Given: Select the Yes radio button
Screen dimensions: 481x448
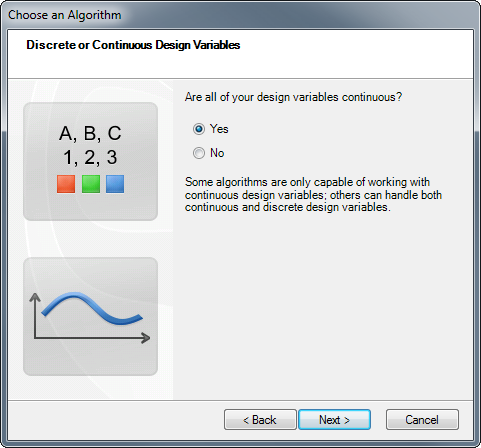Looking at the screenshot, I should (x=199, y=129).
